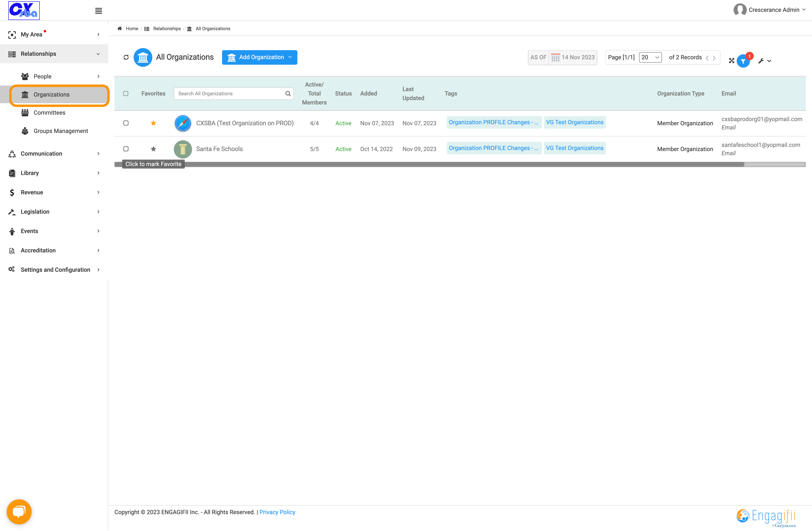Expand the My Area menu
The height and width of the screenshot is (531, 812).
(54, 35)
